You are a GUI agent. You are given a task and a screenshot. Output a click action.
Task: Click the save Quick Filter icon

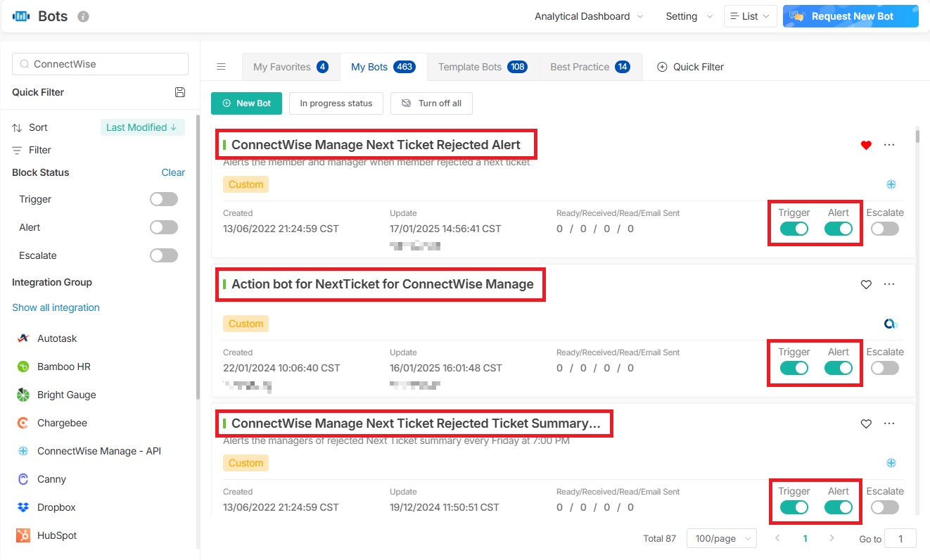180,92
